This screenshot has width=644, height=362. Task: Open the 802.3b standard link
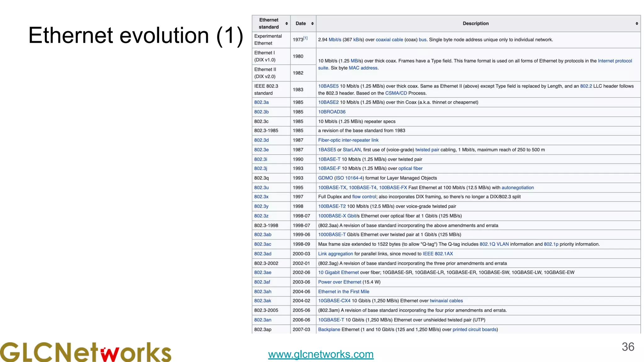pyautogui.click(x=261, y=112)
